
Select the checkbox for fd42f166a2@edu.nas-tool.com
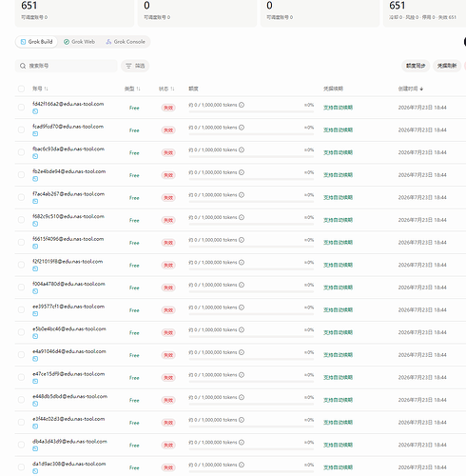click(x=21, y=108)
